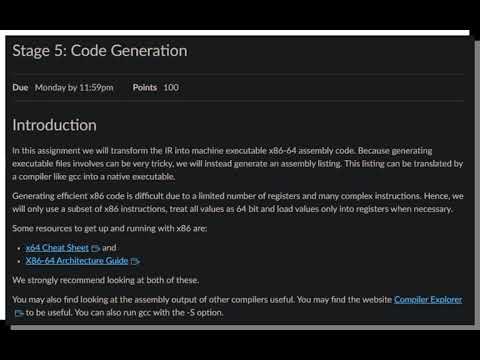Click paragraph starting 'Generating efficient x86 code'
This screenshot has height=360, width=480.
click(x=238, y=202)
